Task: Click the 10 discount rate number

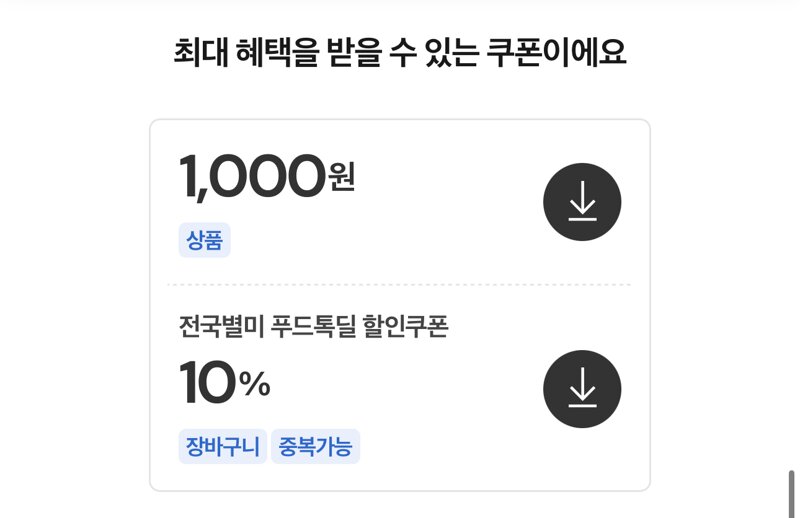Action: [208, 382]
